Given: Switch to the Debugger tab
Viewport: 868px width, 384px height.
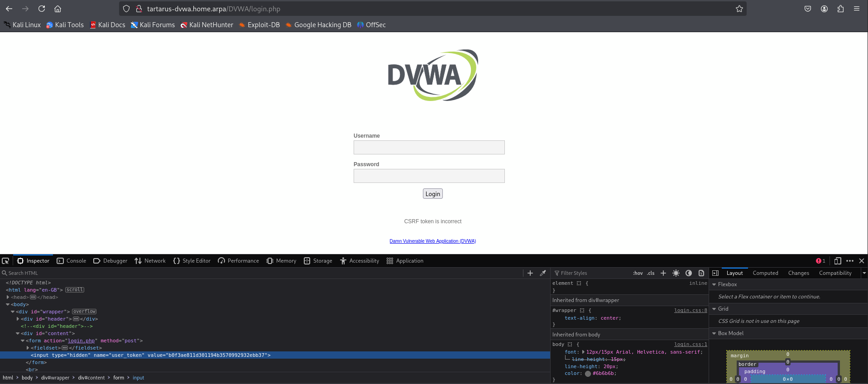Looking at the screenshot, I should (x=110, y=261).
